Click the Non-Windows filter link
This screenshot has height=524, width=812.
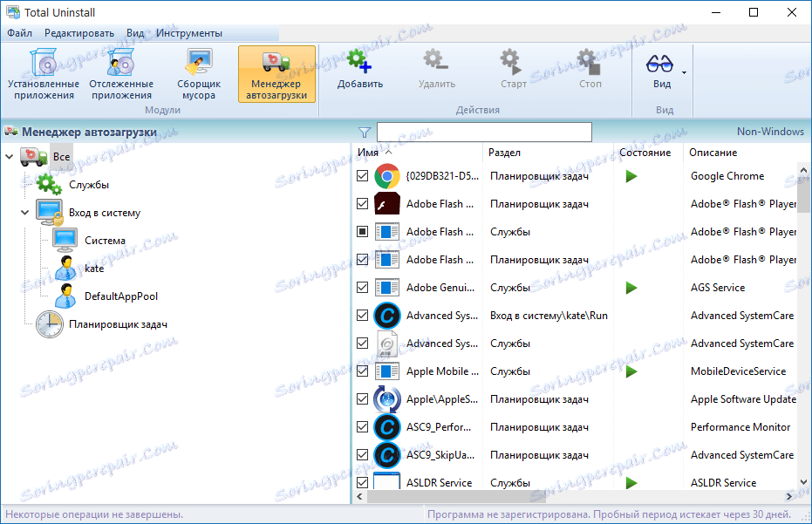pos(770,132)
